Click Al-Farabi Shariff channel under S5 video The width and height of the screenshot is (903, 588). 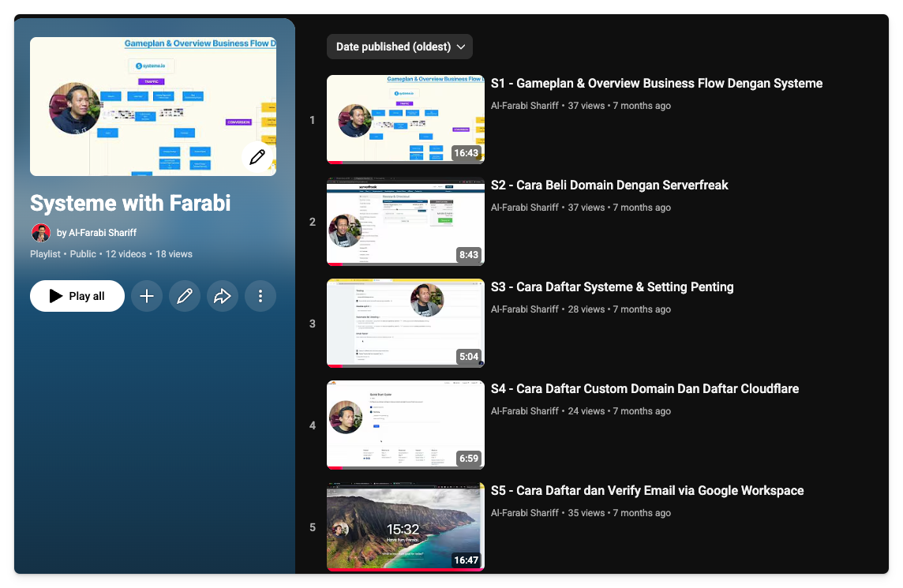(x=525, y=513)
